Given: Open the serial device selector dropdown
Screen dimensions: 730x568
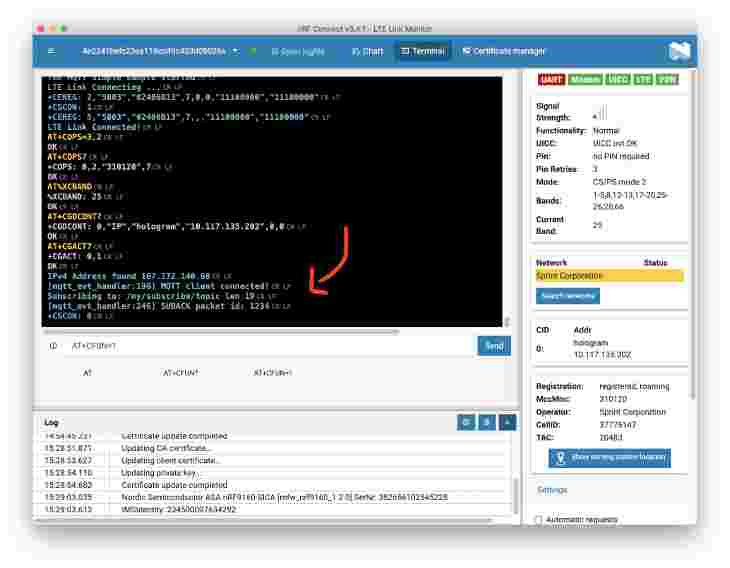Looking at the screenshot, I should click(161, 51).
